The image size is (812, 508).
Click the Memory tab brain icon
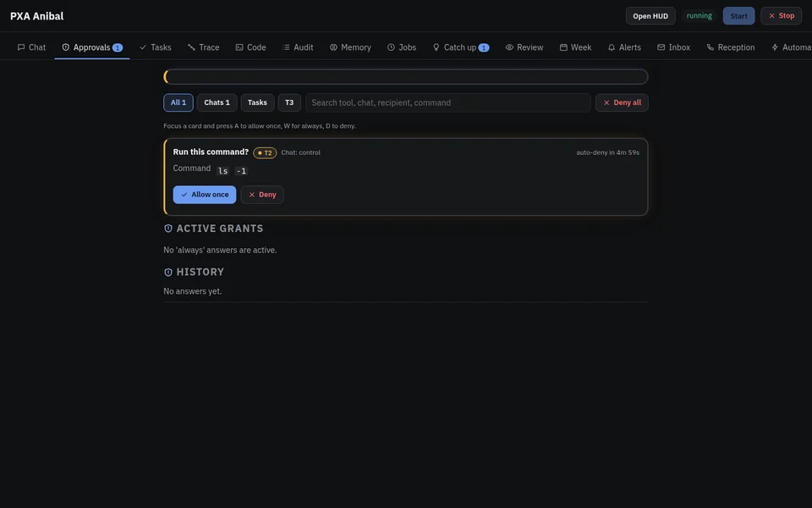pos(333,47)
